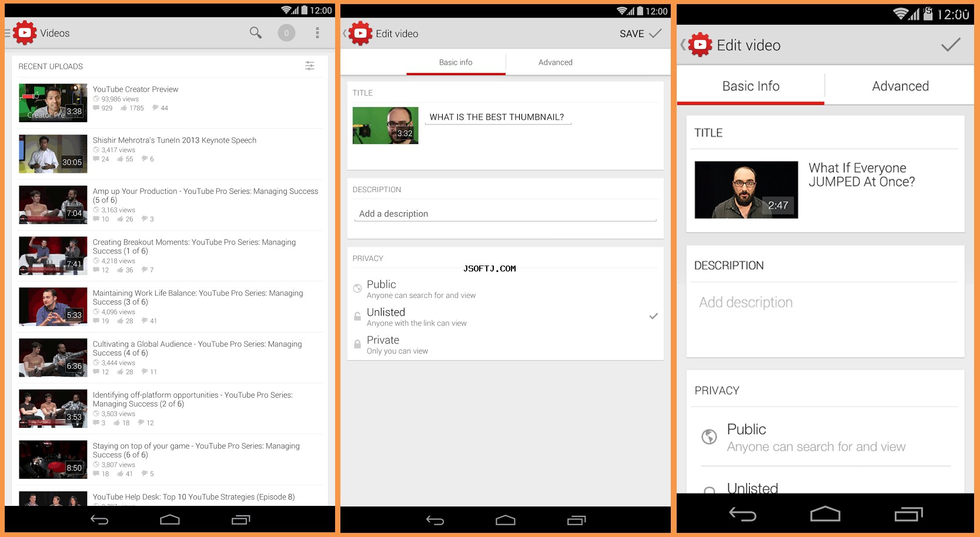The width and height of the screenshot is (980, 537).
Task: Click the 'RECENT UPLOADS' heading
Action: tap(51, 66)
